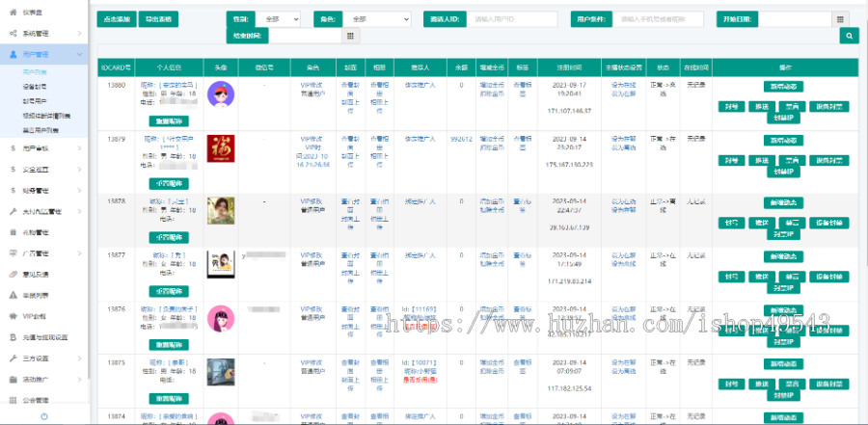This screenshot has height=425, width=868.
Task: Click the 用户条件 input field
Action: (658, 19)
